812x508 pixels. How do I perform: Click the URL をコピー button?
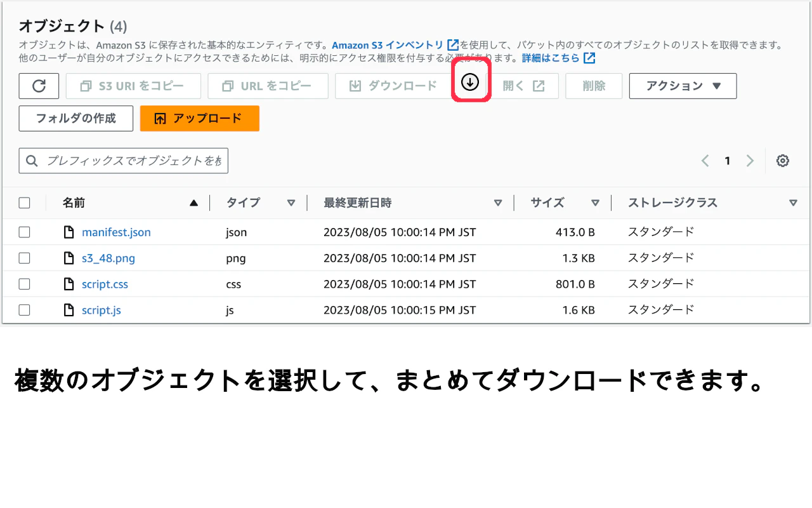[268, 86]
